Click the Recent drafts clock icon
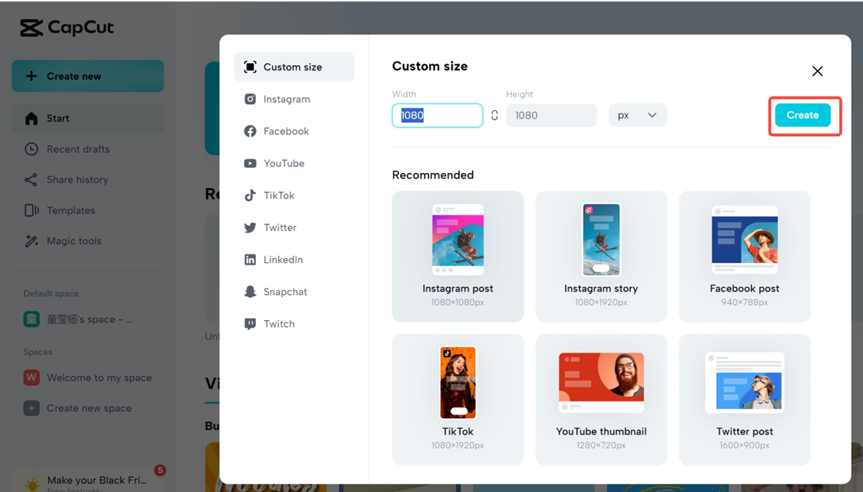The image size is (863, 492). pos(31,149)
